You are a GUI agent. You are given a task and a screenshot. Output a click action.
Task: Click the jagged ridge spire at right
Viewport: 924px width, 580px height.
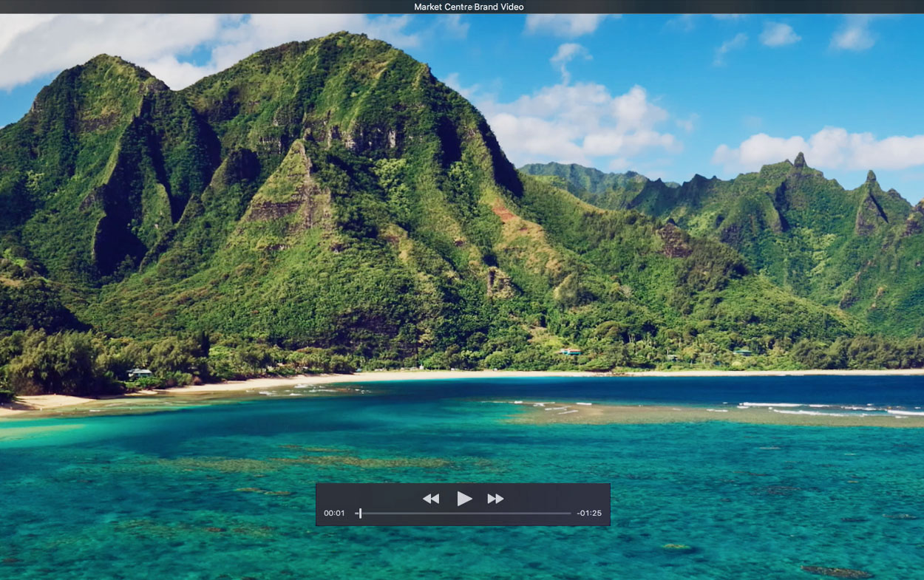(799, 159)
